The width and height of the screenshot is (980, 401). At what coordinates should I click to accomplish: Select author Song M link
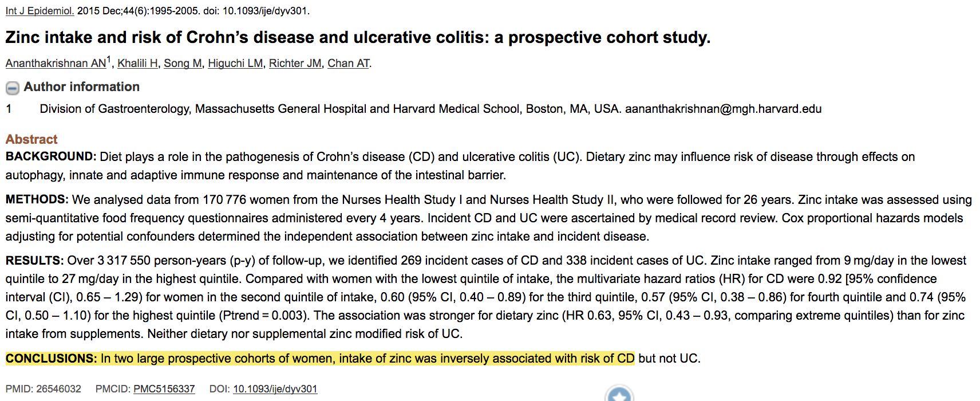[x=183, y=64]
